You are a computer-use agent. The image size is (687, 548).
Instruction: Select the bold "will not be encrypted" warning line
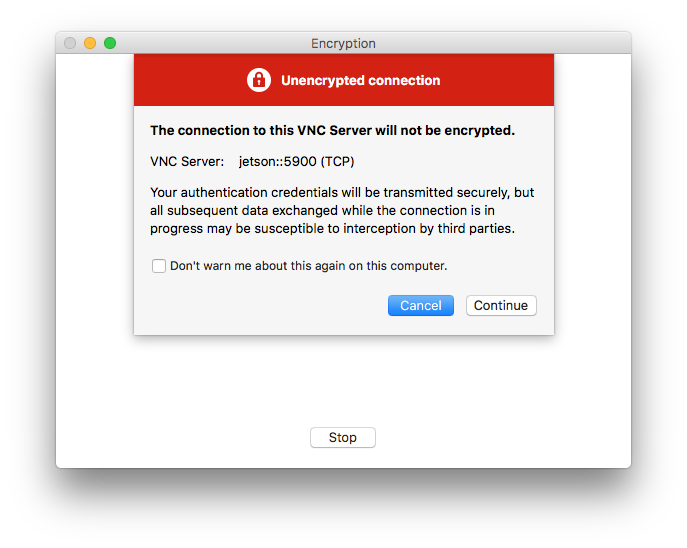pos(332,130)
